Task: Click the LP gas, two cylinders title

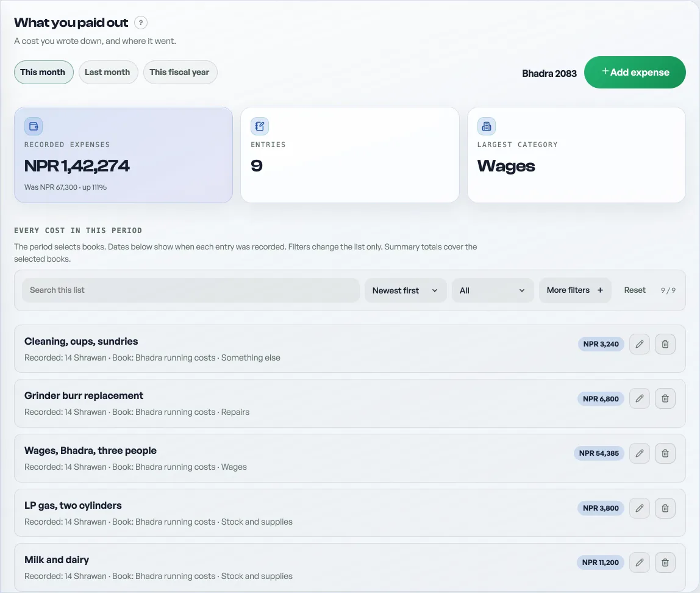Action: [73, 506]
